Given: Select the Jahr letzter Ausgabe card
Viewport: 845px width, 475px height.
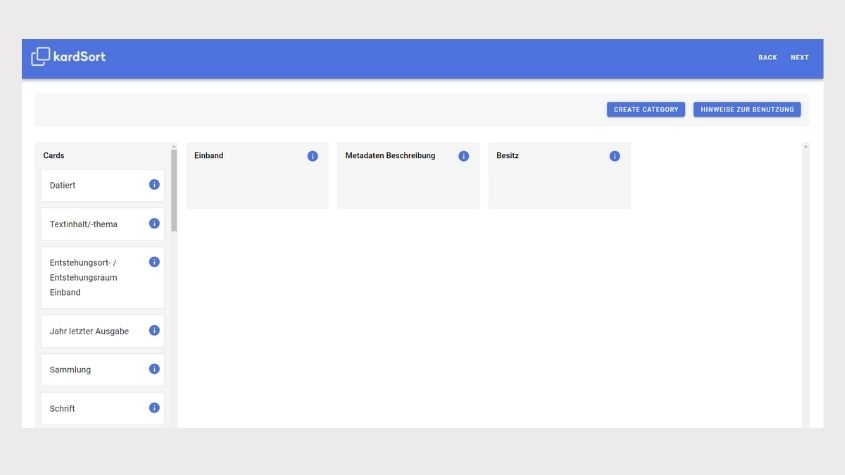Looking at the screenshot, I should pos(102,331).
